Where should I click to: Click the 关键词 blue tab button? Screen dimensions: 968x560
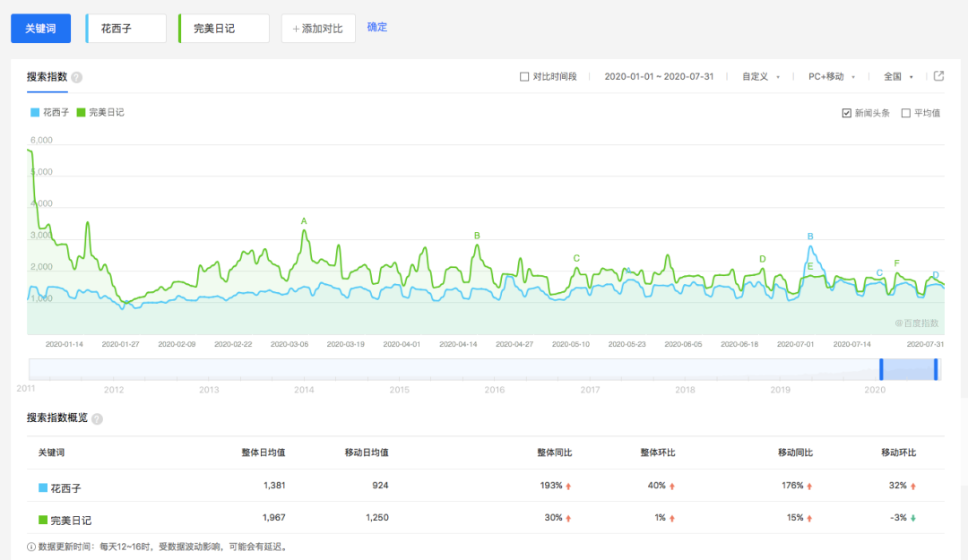40,29
